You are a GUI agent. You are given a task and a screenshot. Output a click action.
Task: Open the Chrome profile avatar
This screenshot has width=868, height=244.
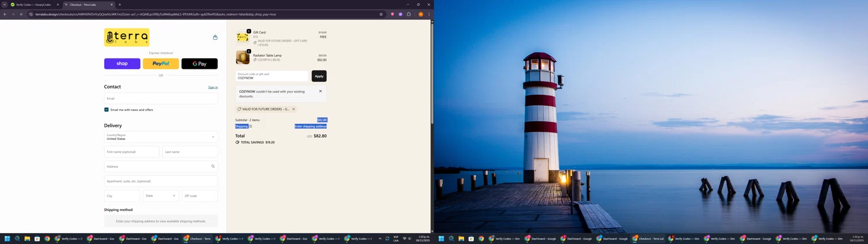coord(421,14)
